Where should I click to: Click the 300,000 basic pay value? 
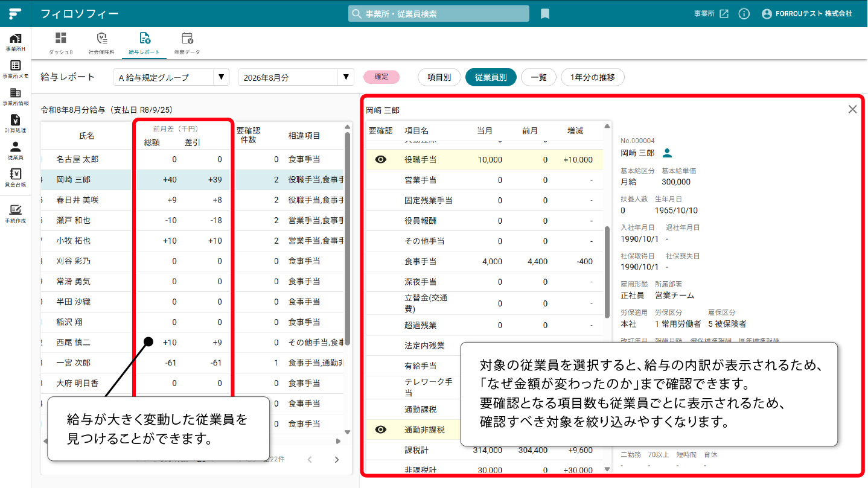[676, 182]
